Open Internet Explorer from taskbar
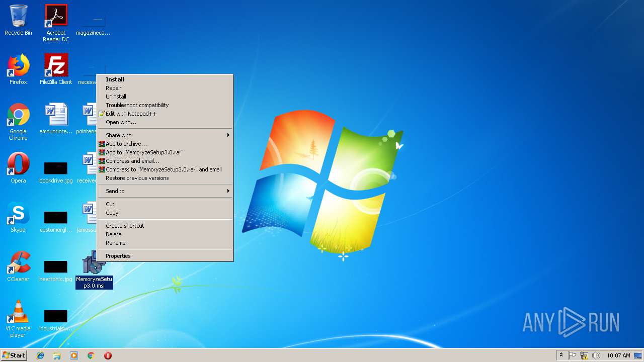This screenshot has width=644, height=362. click(40, 355)
